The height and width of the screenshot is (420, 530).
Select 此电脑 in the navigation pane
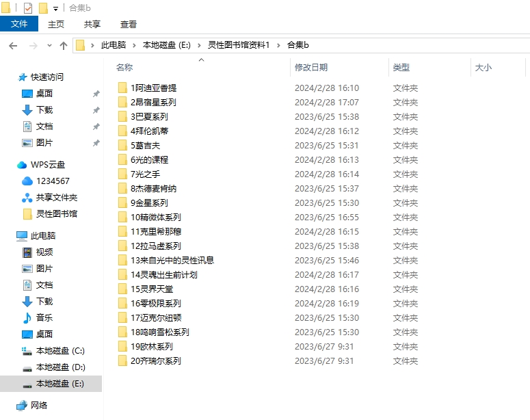[x=43, y=236]
